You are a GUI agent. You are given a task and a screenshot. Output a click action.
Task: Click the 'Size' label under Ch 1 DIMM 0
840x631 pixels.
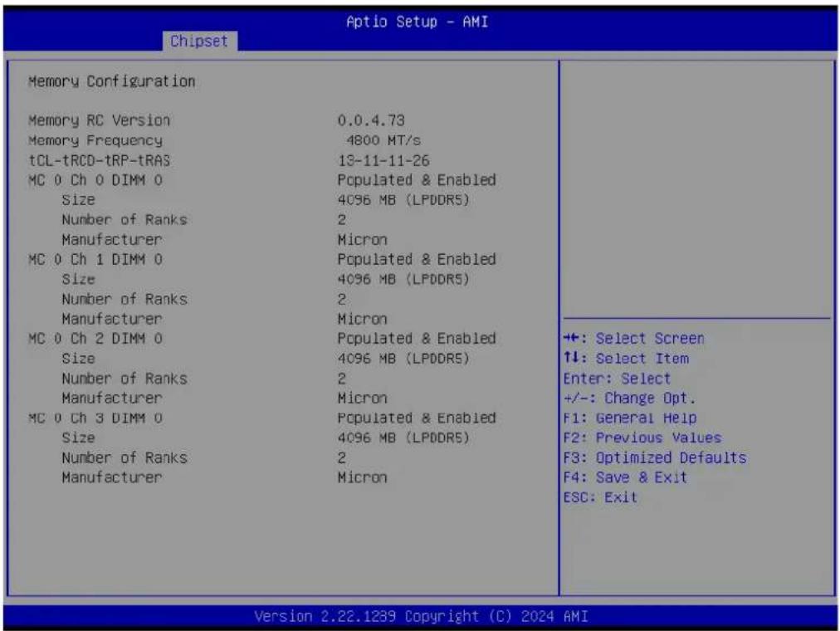point(78,279)
